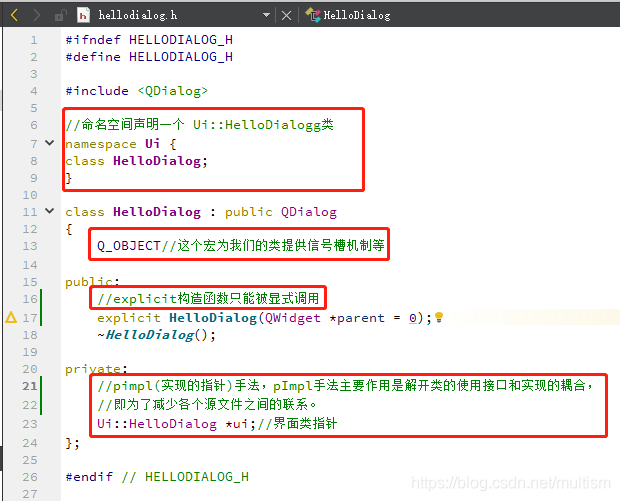Click line number 26 in the gutter
620x501 pixels.
tap(30, 477)
